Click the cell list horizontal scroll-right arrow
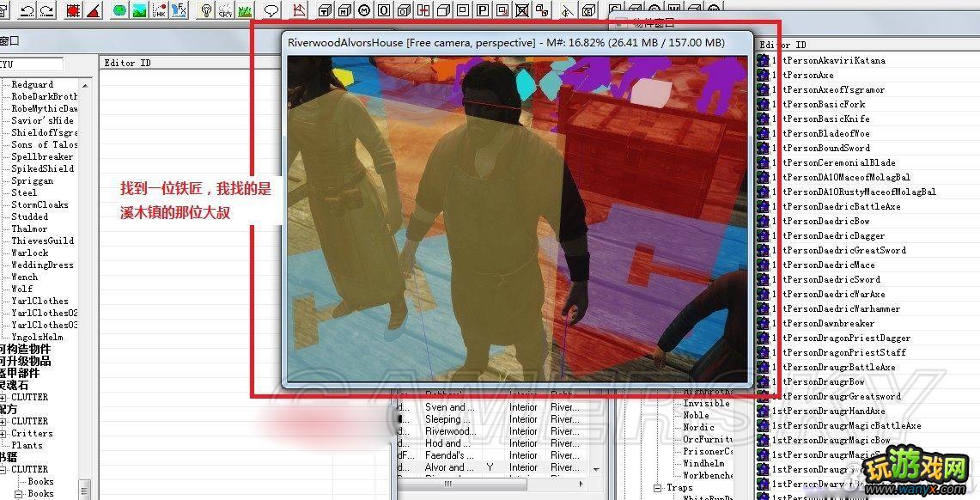The image size is (980, 500). tap(581, 484)
